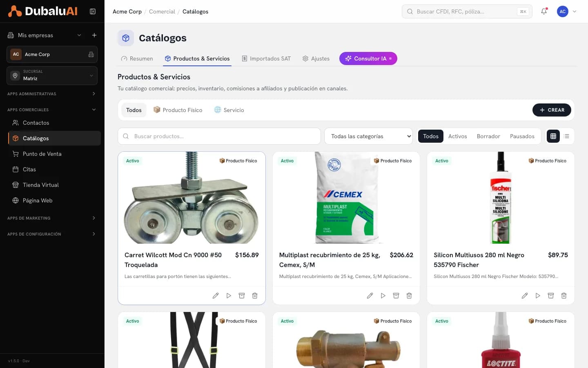The image size is (588, 368).
Task: Click the Acme Corp building icon
Action: click(91, 54)
